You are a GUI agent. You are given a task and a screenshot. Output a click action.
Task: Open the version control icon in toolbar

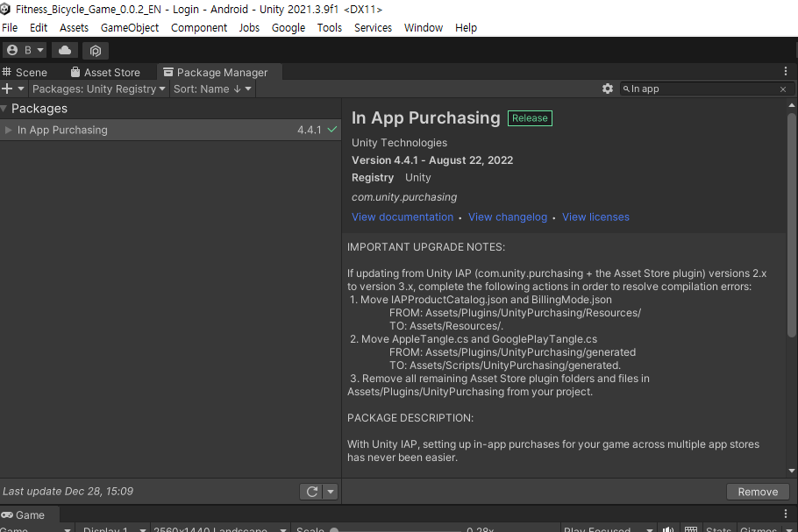pyautogui.click(x=96, y=50)
